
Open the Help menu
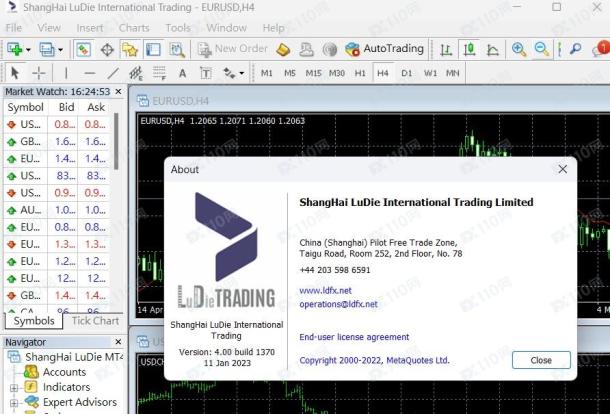tap(273, 28)
